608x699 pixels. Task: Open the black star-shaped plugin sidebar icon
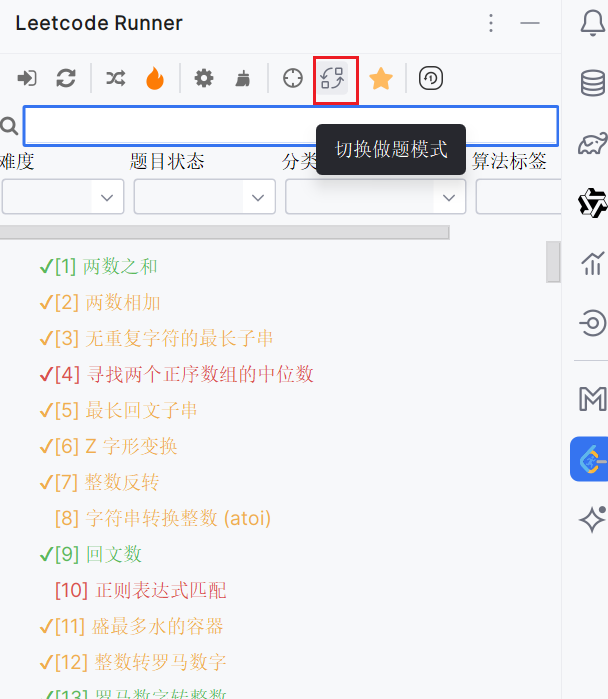coord(593,203)
